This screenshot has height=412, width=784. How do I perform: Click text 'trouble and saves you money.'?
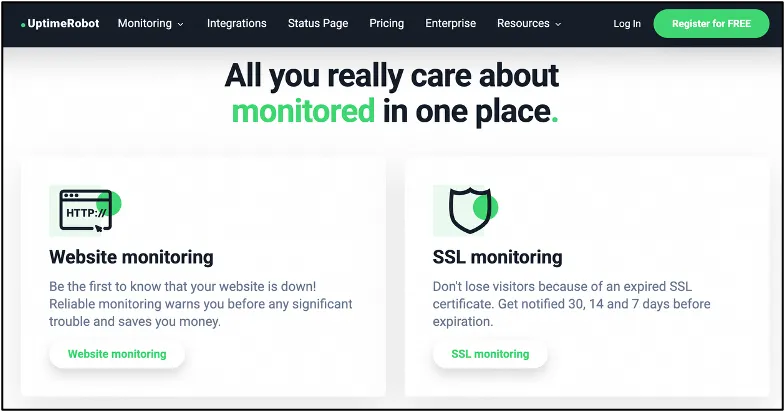pyautogui.click(x=135, y=322)
